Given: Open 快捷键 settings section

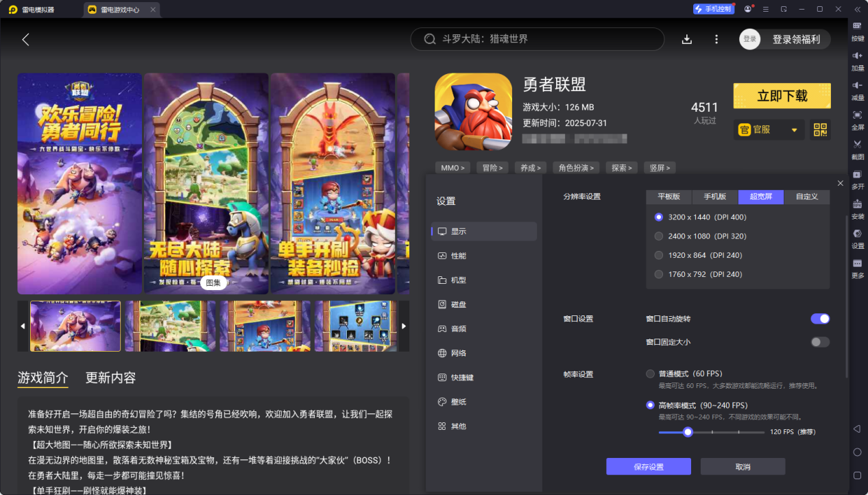Looking at the screenshot, I should click(484, 378).
